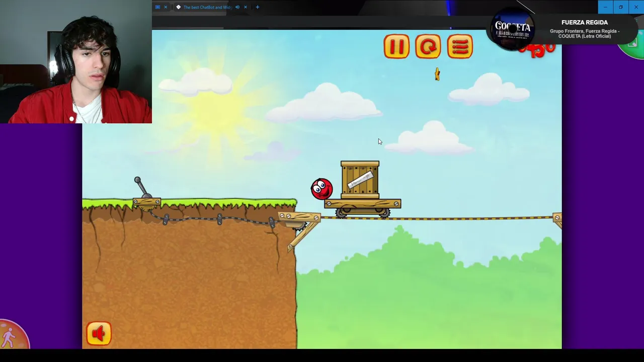Click the golden star collectible in the sky

pos(437,74)
